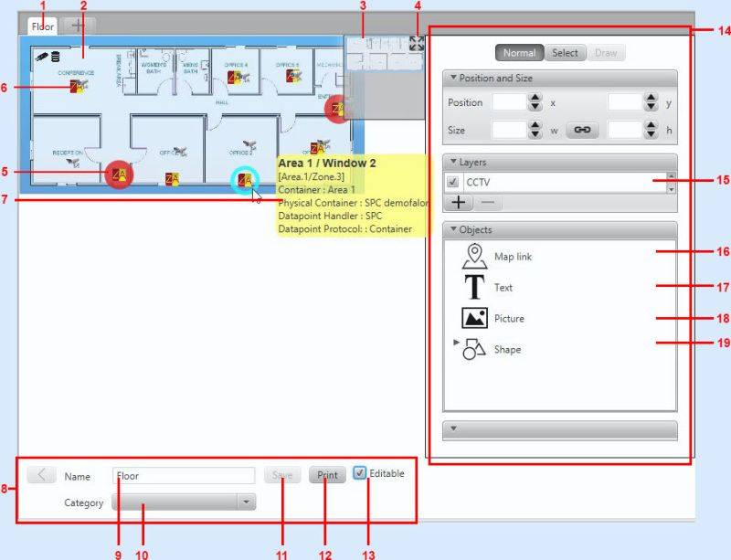Open the Category dropdown
This screenshot has width=731, height=560.
pos(184,502)
